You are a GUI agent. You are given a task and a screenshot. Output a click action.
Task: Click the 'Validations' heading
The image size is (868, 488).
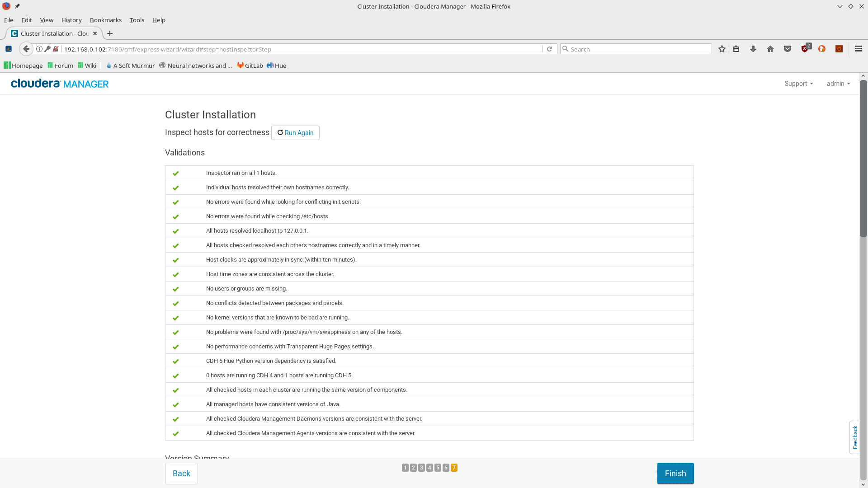tap(185, 153)
